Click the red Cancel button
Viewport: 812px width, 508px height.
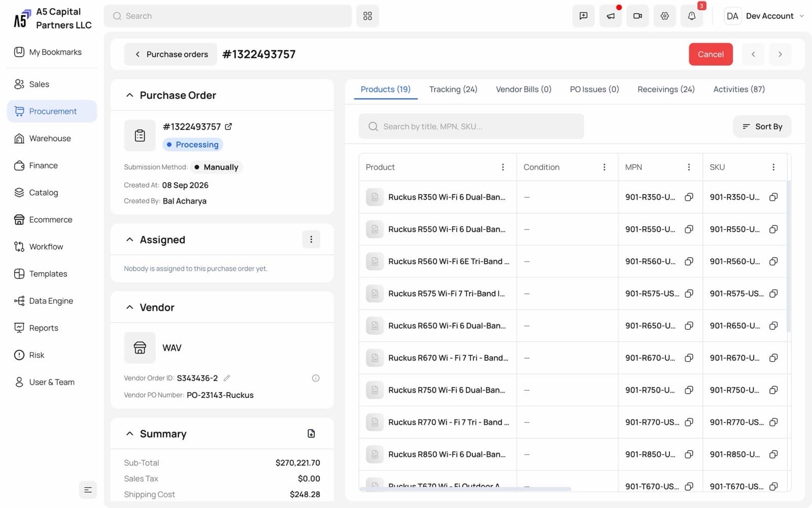[710, 54]
